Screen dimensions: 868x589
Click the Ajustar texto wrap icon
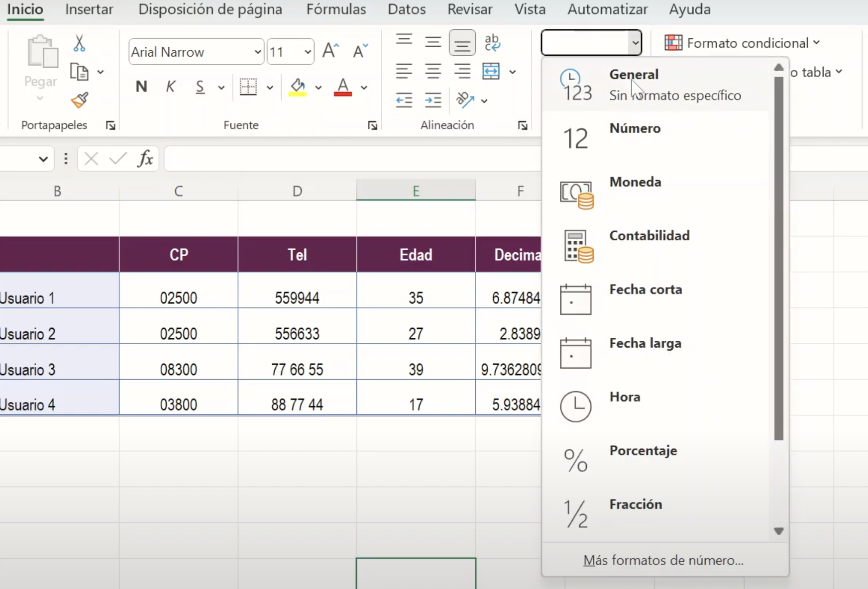[x=493, y=42]
